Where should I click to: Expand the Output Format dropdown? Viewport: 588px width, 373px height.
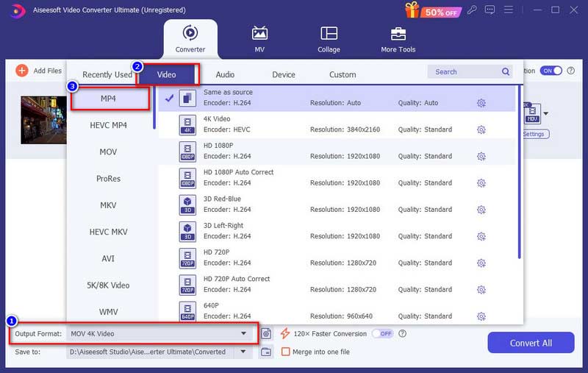coord(243,333)
